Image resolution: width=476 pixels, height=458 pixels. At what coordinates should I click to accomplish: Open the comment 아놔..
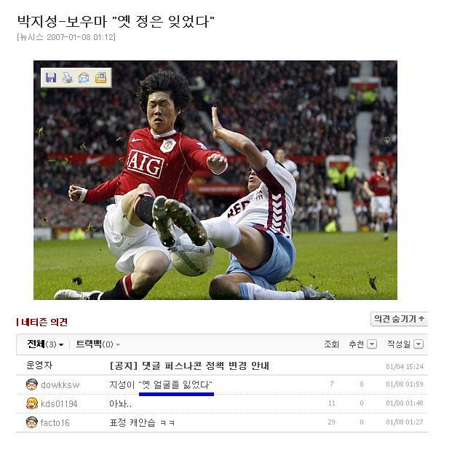click(x=120, y=403)
